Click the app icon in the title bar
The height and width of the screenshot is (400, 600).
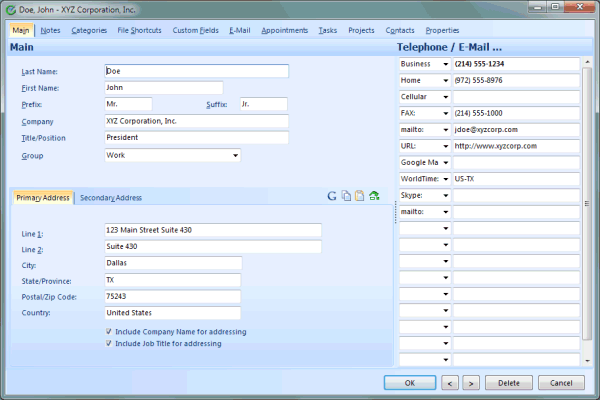(x=11, y=10)
